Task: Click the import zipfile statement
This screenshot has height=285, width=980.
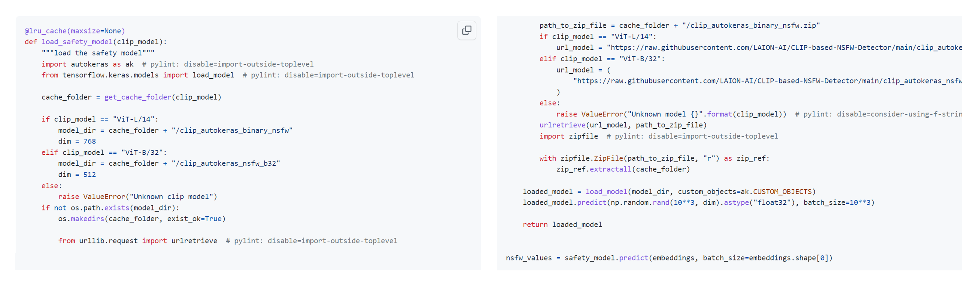Action: tap(568, 136)
